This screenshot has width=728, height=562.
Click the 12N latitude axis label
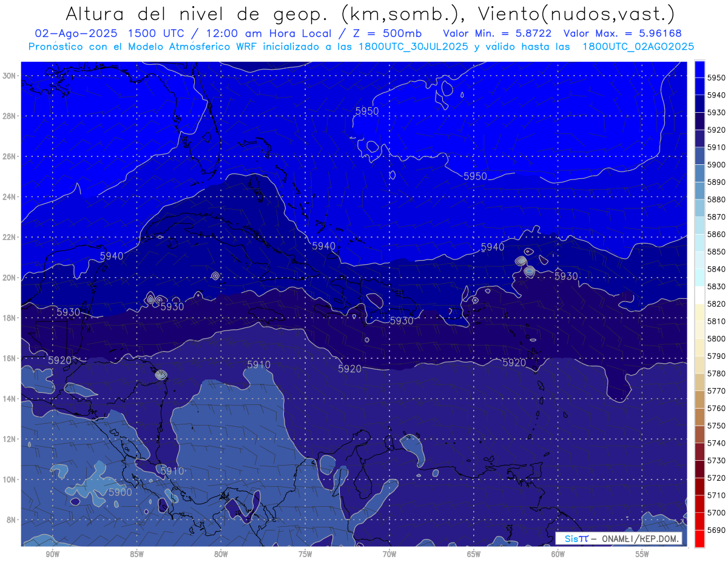9,439
